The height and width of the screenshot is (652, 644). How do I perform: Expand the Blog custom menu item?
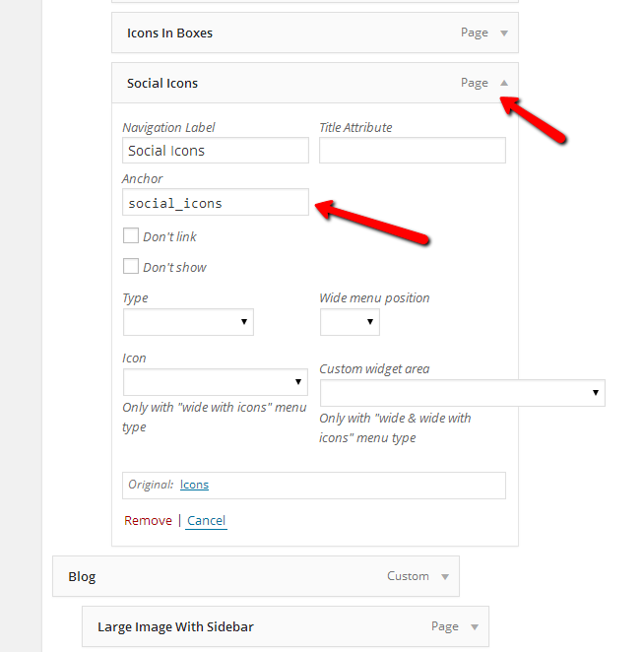tap(445, 577)
